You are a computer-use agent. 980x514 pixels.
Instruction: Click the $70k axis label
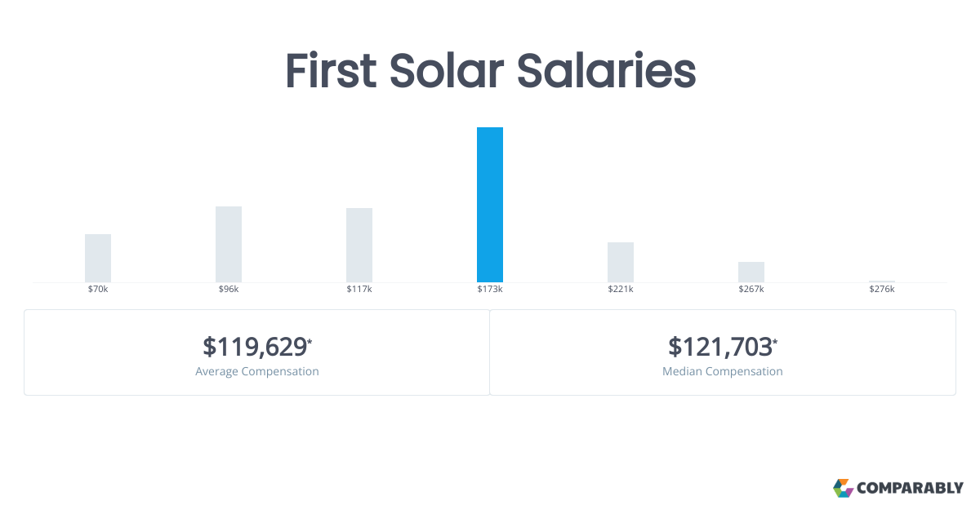click(98, 290)
